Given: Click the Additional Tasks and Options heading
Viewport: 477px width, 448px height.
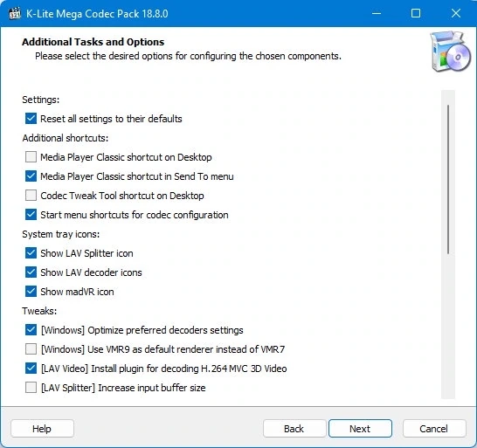Looking at the screenshot, I should point(93,42).
